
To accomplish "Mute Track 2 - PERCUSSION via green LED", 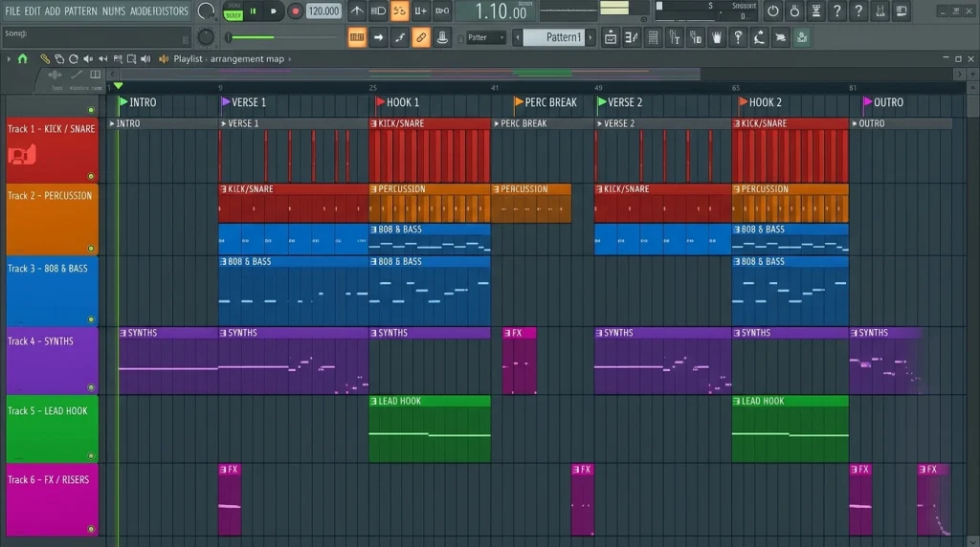I will tap(91, 249).
